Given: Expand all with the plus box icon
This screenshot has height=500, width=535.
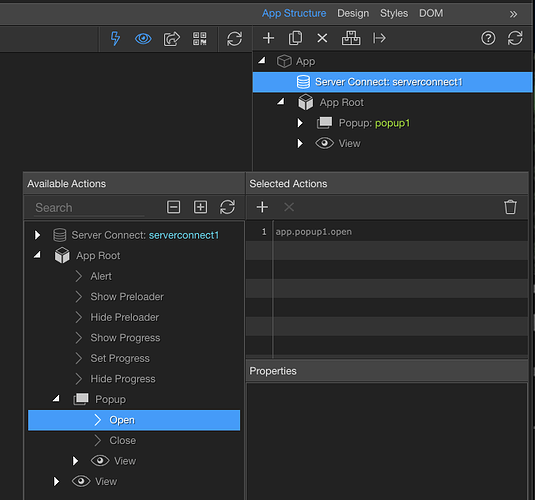Looking at the screenshot, I should [x=200, y=207].
